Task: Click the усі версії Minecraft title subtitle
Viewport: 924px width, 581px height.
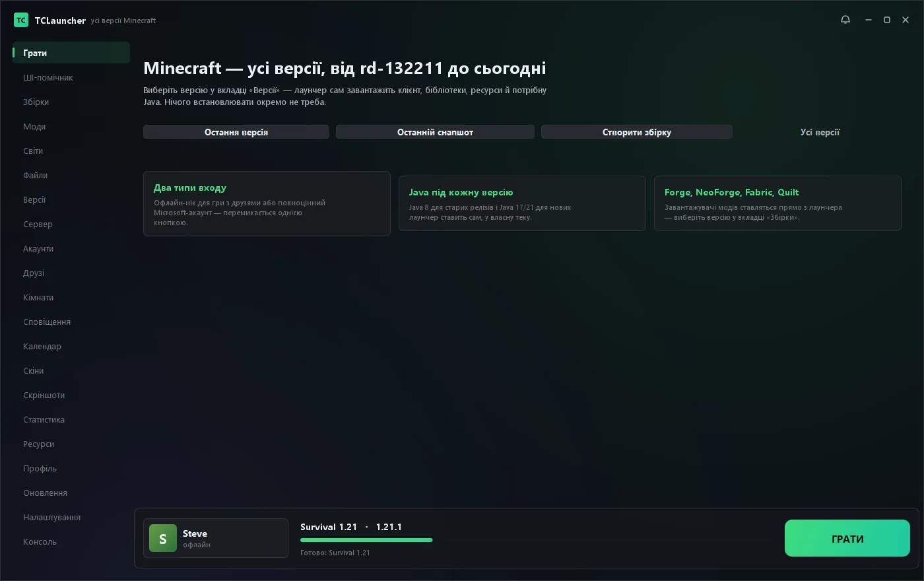Action: coord(123,20)
